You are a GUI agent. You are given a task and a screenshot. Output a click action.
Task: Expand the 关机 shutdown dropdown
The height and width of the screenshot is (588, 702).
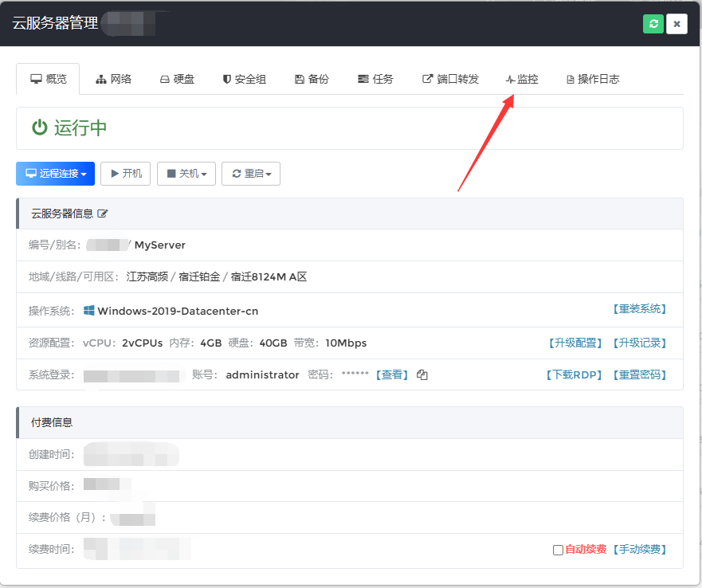186,174
